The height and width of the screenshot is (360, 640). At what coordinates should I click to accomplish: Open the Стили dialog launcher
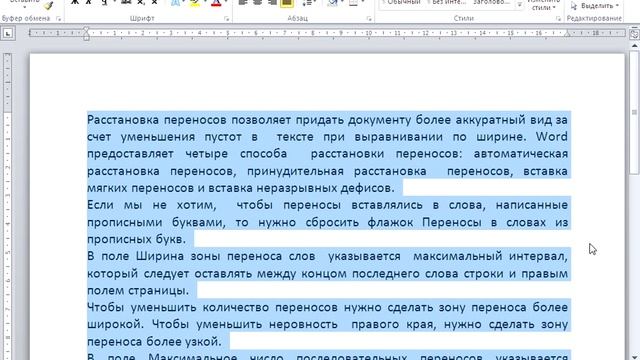coord(558,19)
